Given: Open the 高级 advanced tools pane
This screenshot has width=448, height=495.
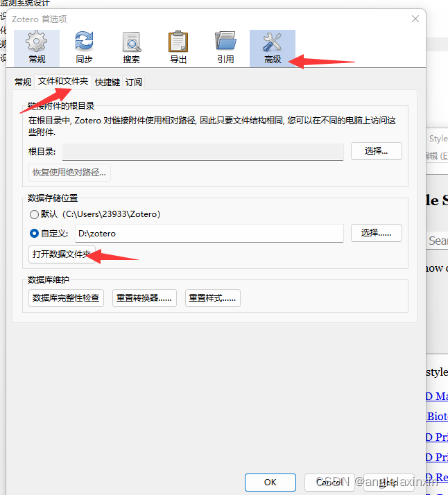Looking at the screenshot, I should (x=273, y=48).
